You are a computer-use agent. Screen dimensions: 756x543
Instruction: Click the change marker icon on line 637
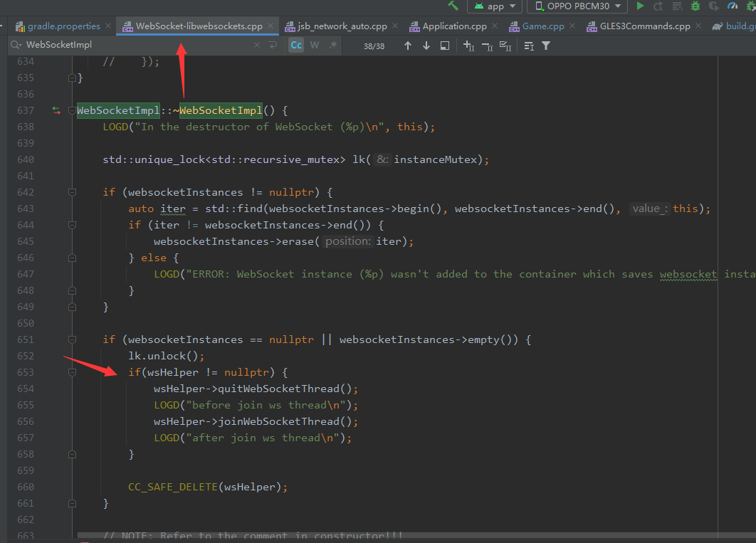click(x=56, y=110)
